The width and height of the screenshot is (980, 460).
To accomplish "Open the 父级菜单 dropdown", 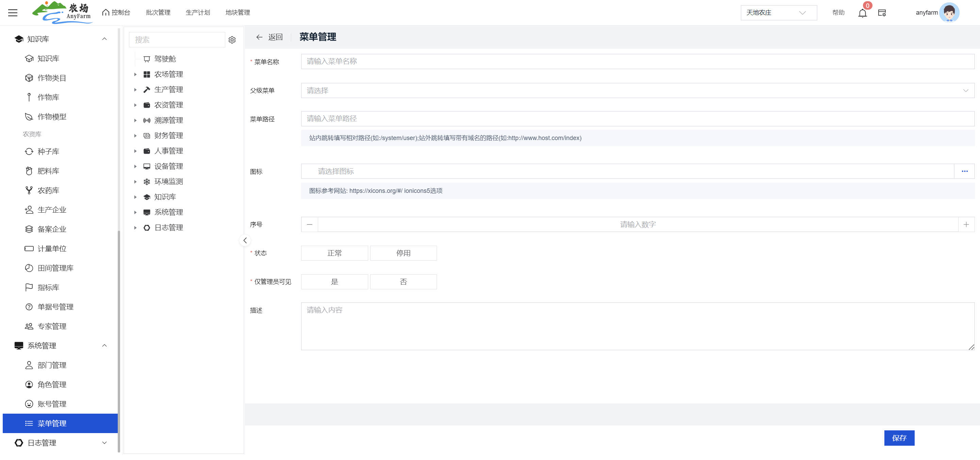I will [637, 91].
